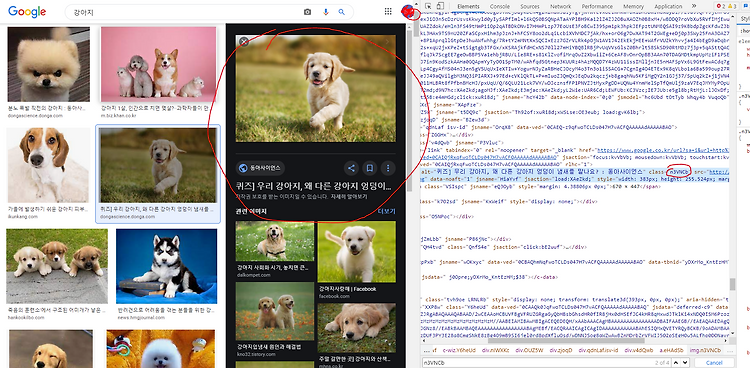This screenshot has height=368, width=750.
Task: Open the Network tab
Action: pos(561,6)
